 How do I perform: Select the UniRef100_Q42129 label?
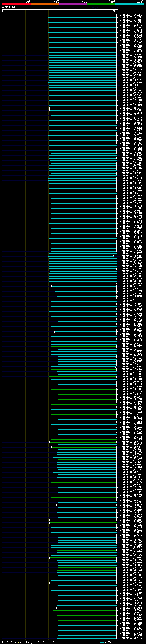(x=131, y=354)
